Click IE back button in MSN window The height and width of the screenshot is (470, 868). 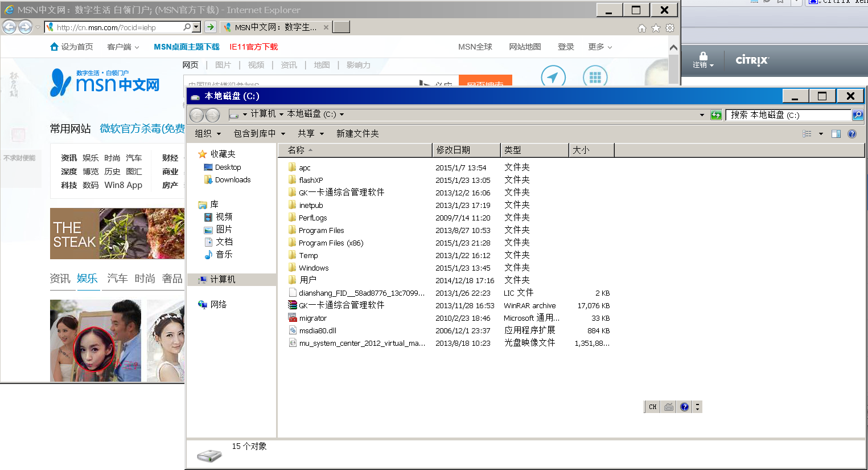point(10,27)
